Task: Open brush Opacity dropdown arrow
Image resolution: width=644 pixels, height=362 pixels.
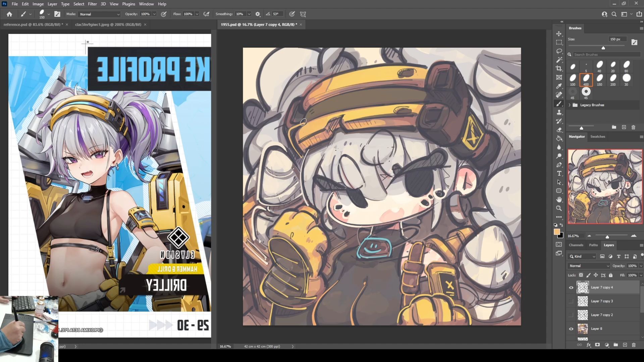Action: point(154,14)
